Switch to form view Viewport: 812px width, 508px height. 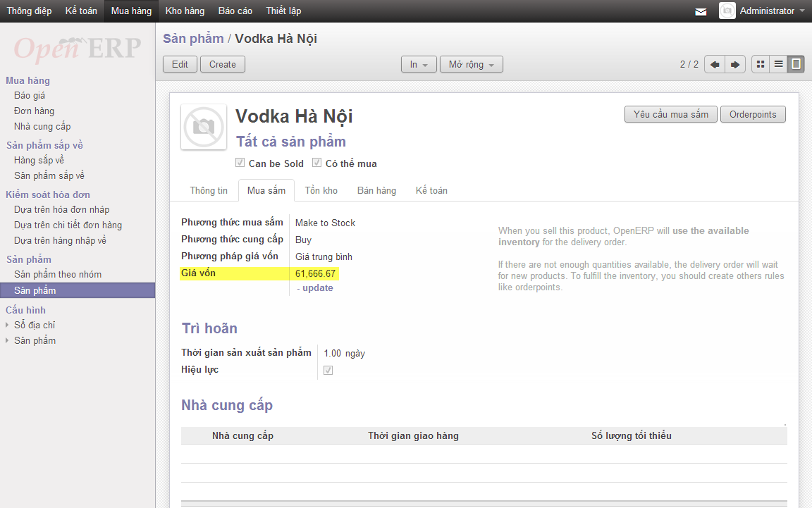coord(796,64)
